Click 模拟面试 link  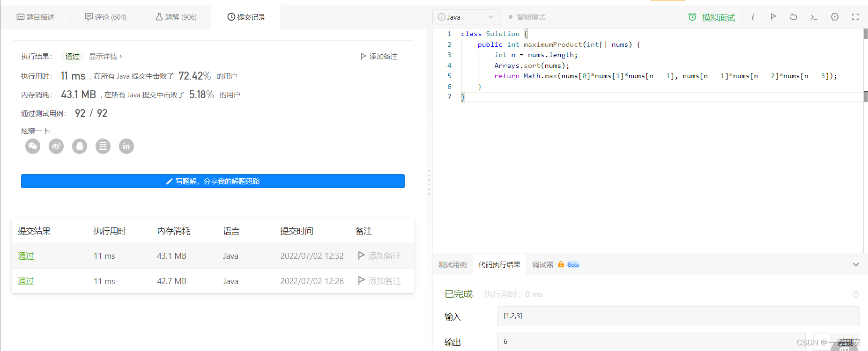coord(719,17)
